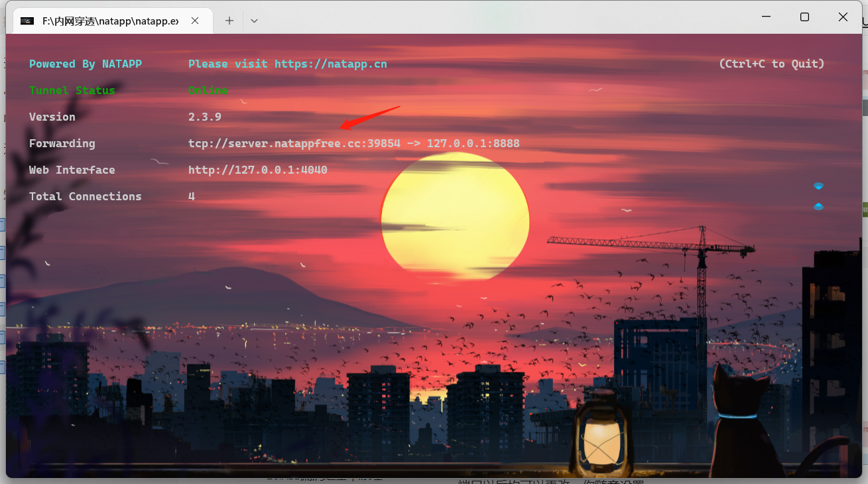Screen dimensions: 868x484
Task: Minimize the terminal window
Action: click(766, 17)
